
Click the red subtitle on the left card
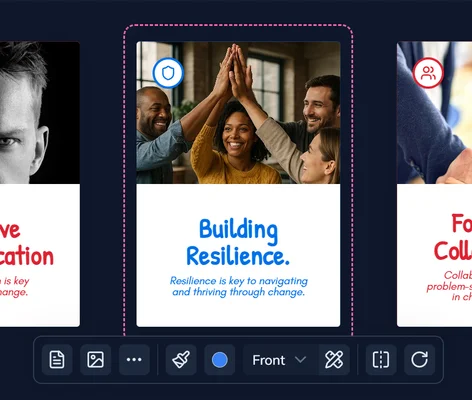click(x=15, y=286)
